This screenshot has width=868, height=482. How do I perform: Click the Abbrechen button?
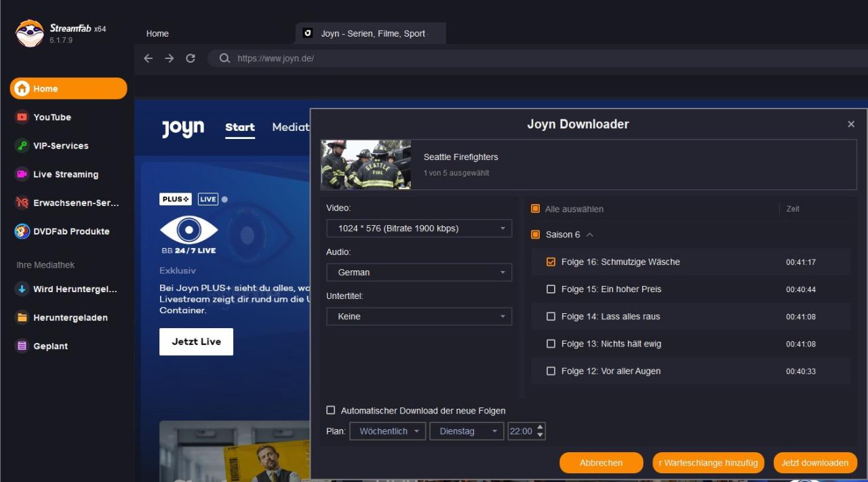(601, 463)
